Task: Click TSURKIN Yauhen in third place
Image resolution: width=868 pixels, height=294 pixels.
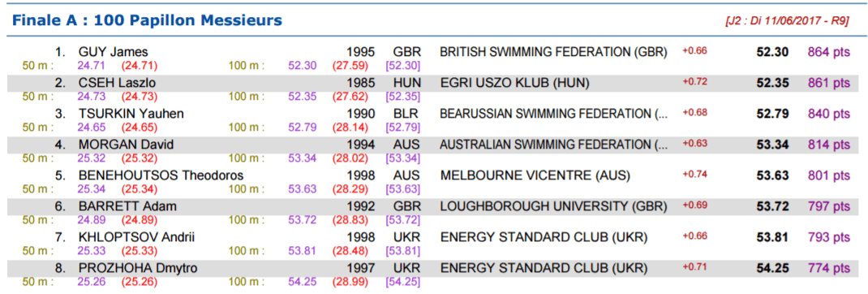Action: click(131, 114)
